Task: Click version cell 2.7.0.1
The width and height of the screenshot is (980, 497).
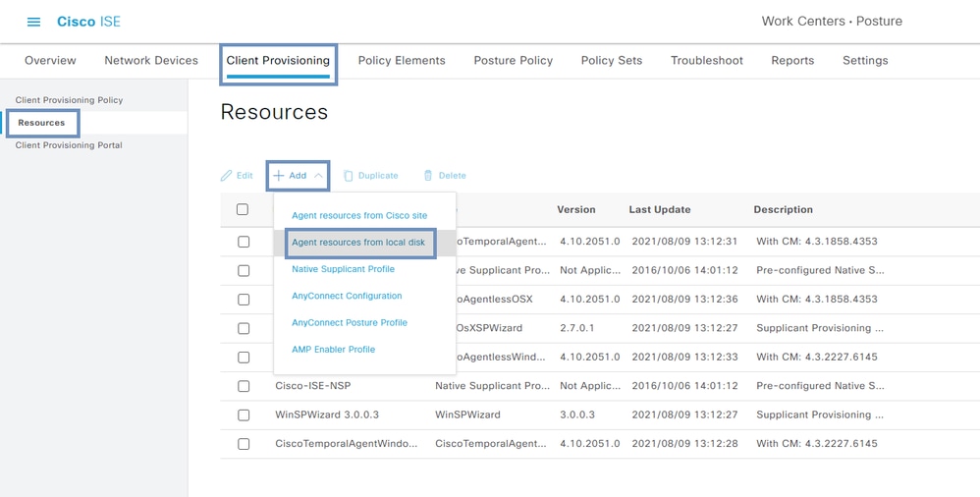Action: tap(576, 328)
